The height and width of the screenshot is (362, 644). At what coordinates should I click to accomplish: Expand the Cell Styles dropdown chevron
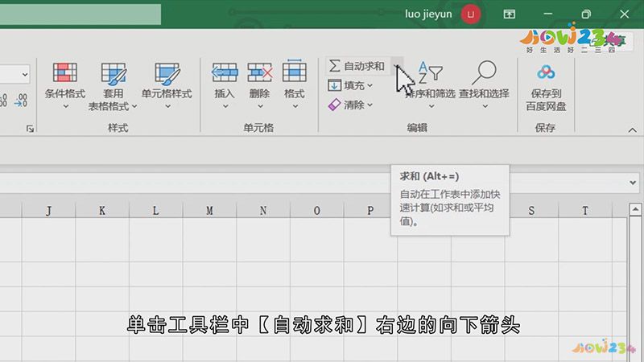tap(167, 106)
